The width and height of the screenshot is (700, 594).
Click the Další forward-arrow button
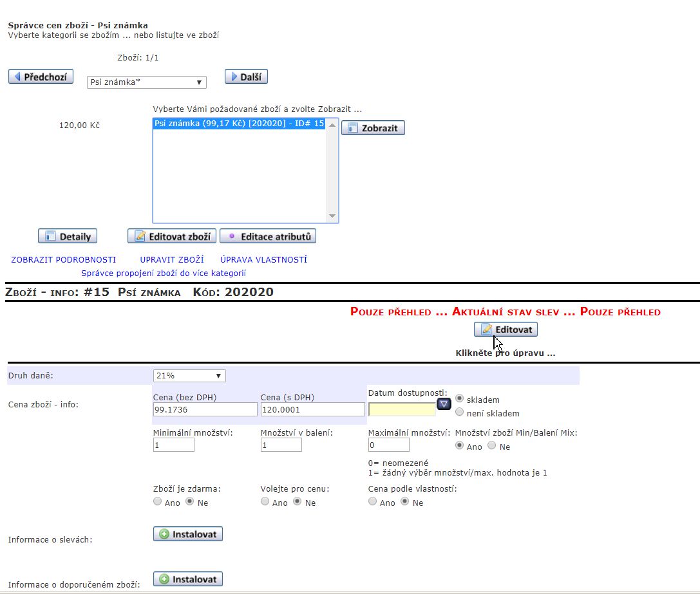(246, 77)
